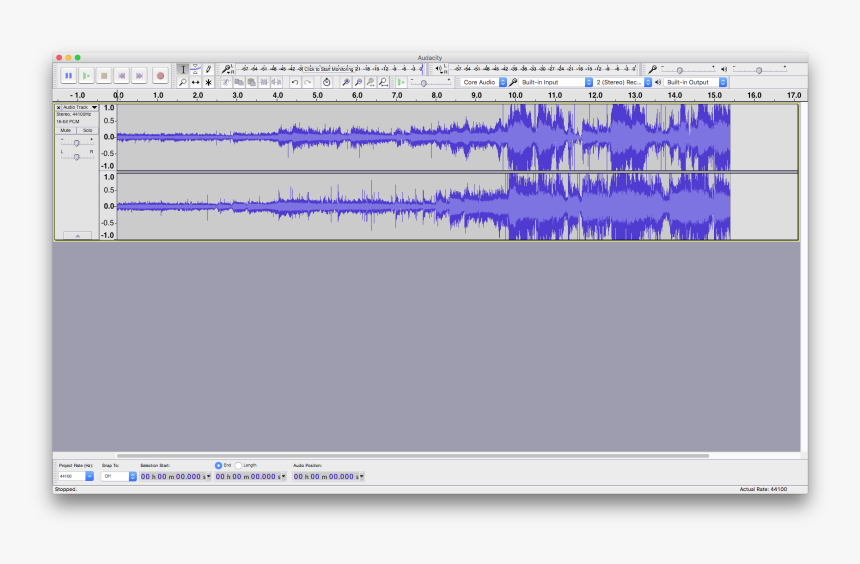This screenshot has height=564, width=860.
Task: Click to start monitoring on recording meter
Action: click(x=328, y=69)
